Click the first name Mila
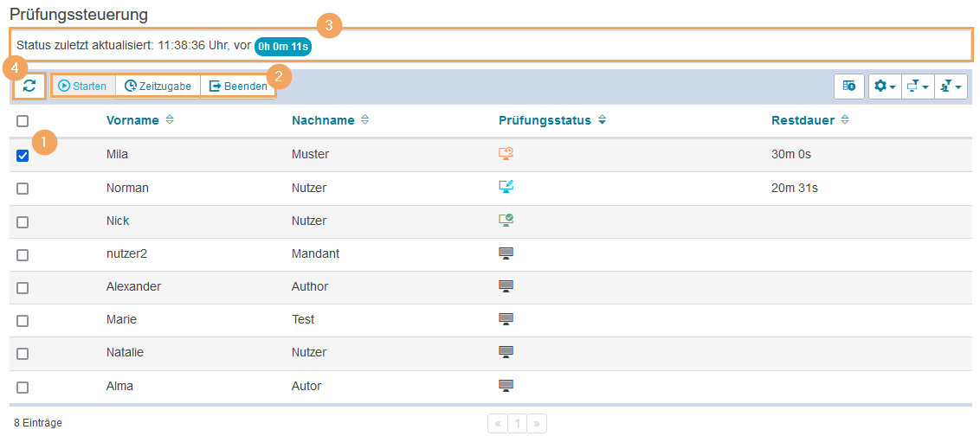This screenshot has height=436, width=980. (x=117, y=154)
